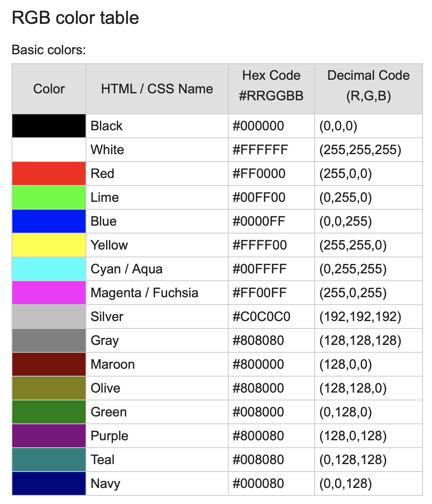Viewport: 432px width, 504px height.
Task: Select the Yellow color swatch
Action: tap(49, 245)
